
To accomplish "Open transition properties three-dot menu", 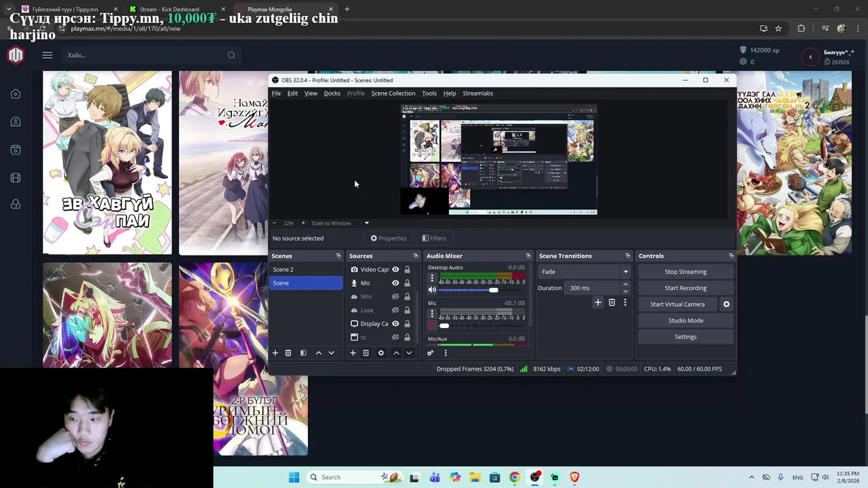I will pos(625,302).
